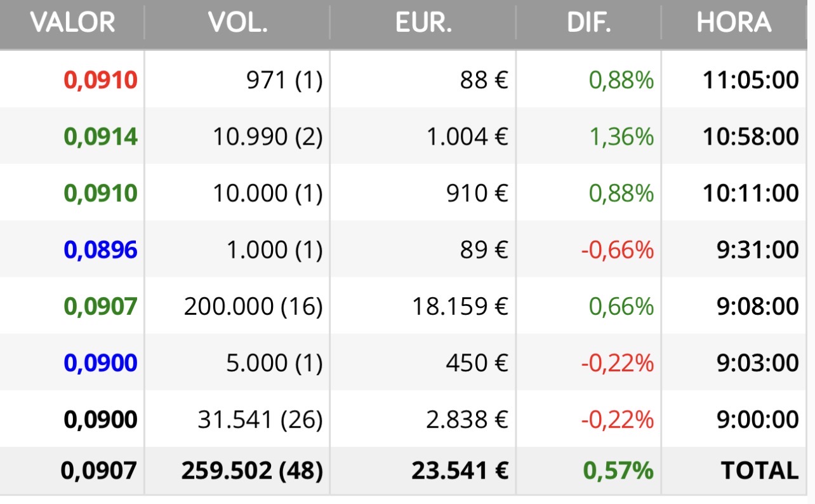Select the blue 0,0900 value at 9:03:00
This screenshot has height=504, width=815.
click(x=100, y=363)
